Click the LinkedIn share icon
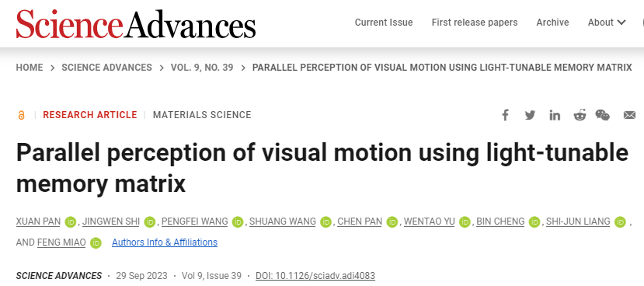This screenshot has width=644, height=286. [555, 115]
